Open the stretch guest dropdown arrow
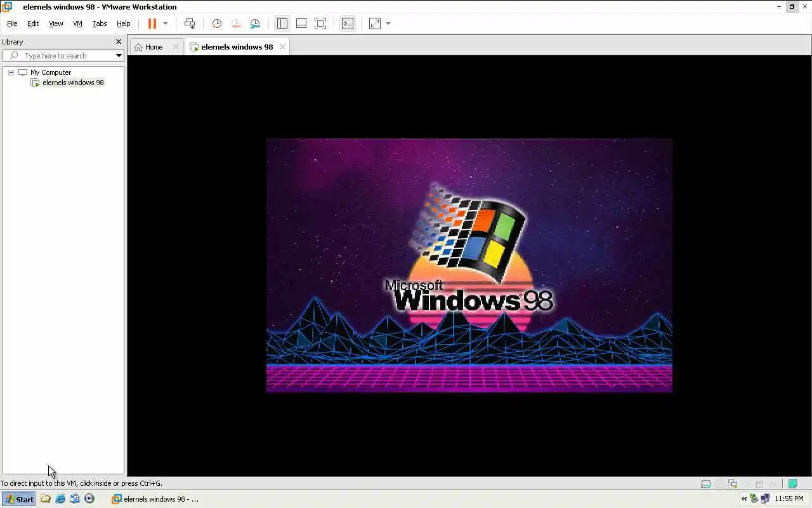 coord(388,23)
